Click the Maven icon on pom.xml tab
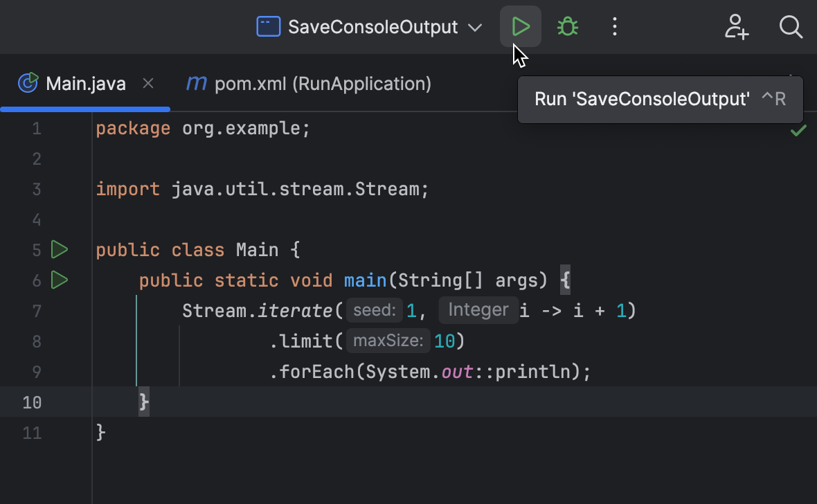 [x=196, y=83]
